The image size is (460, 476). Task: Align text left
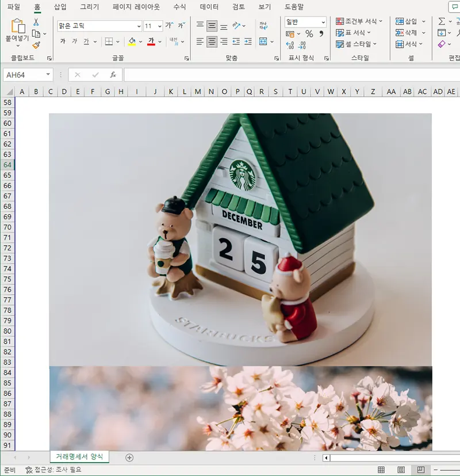pyautogui.click(x=200, y=41)
